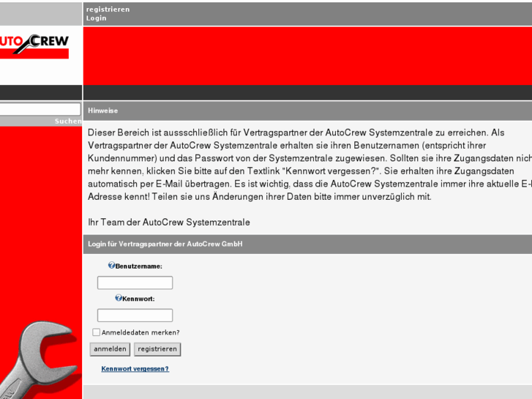The width and height of the screenshot is (532, 399).
Task: Focus the search input field
Action: pos(40,109)
